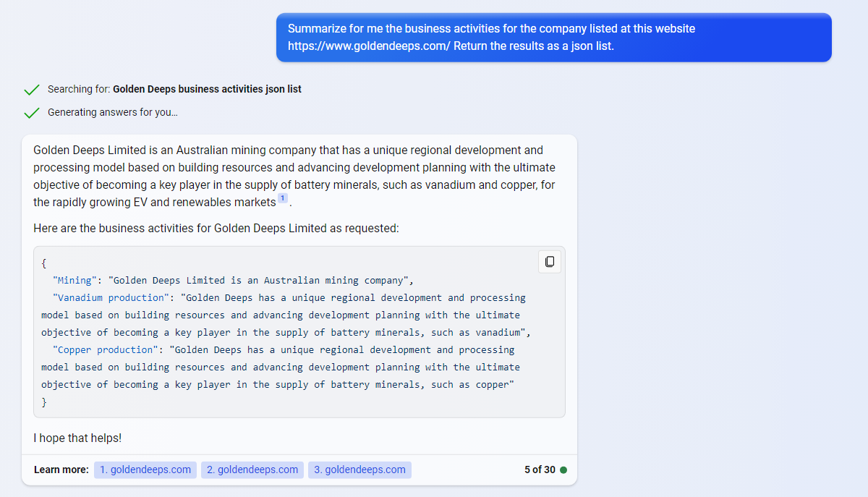868x497 pixels.
Task: Click the closing brace of the JSON
Action: click(x=44, y=402)
